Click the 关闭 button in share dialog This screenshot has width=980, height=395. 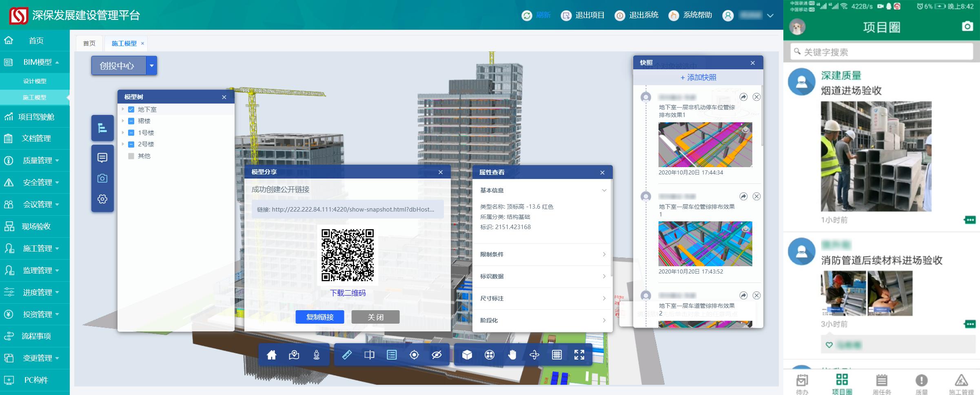(375, 317)
